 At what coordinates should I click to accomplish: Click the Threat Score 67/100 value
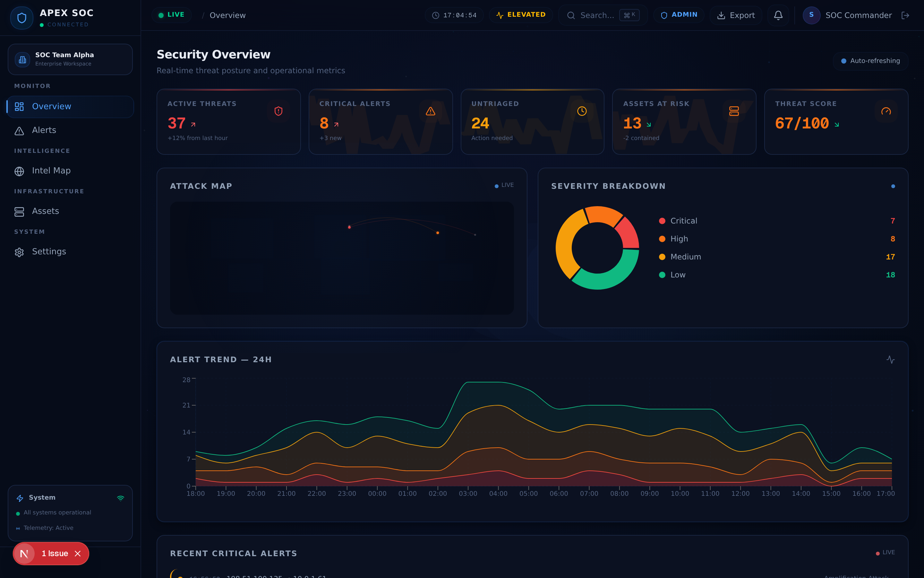(802, 123)
